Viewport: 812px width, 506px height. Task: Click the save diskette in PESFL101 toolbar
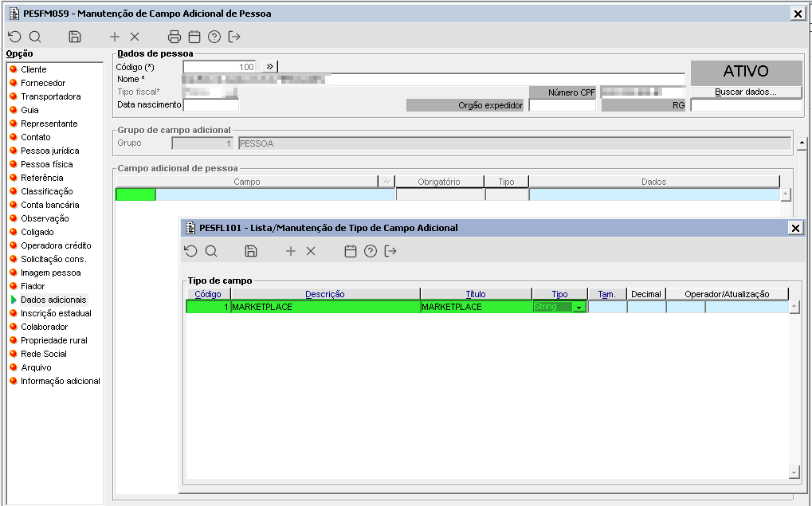coord(251,251)
